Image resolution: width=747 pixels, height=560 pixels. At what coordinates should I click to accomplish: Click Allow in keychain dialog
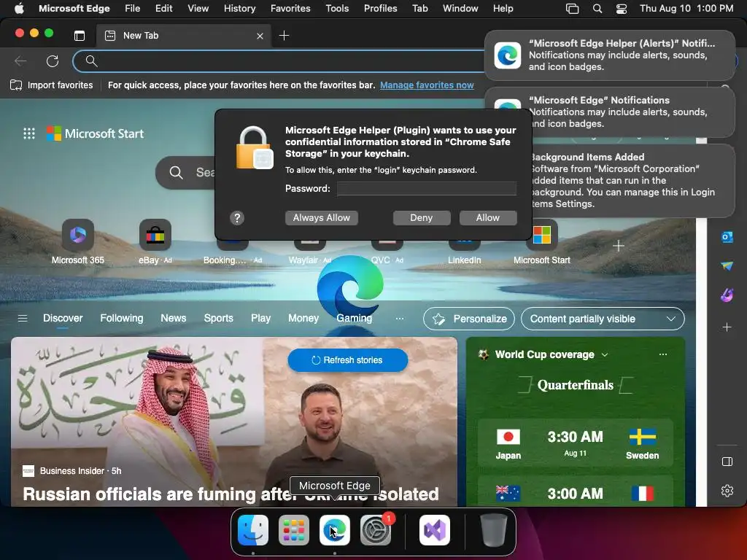tap(488, 217)
